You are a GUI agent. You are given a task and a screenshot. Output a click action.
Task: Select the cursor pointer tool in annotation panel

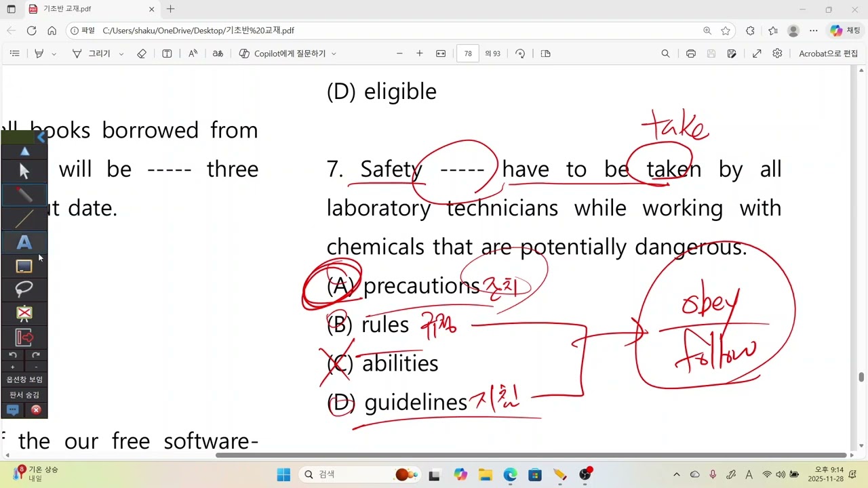(x=24, y=171)
